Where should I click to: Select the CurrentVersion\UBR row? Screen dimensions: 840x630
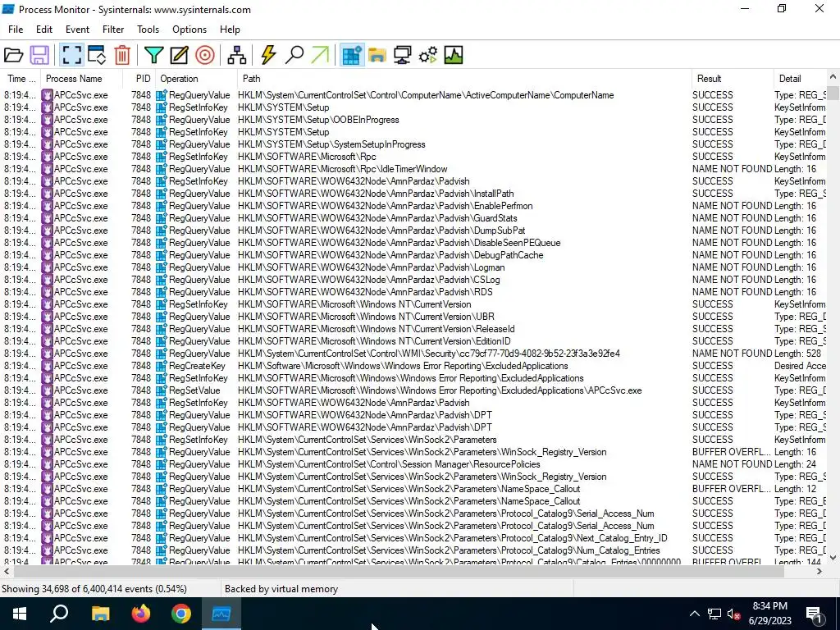tap(366, 317)
